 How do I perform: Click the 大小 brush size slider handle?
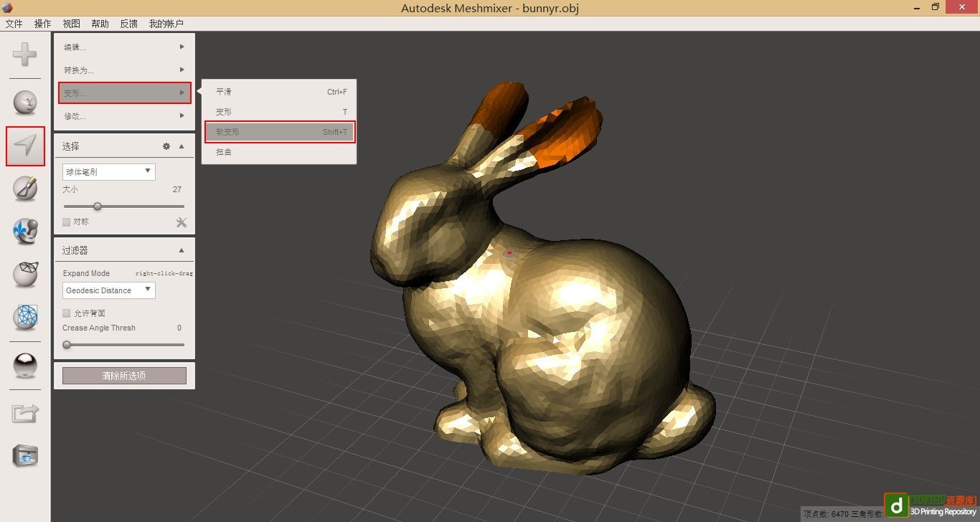pyautogui.click(x=98, y=207)
